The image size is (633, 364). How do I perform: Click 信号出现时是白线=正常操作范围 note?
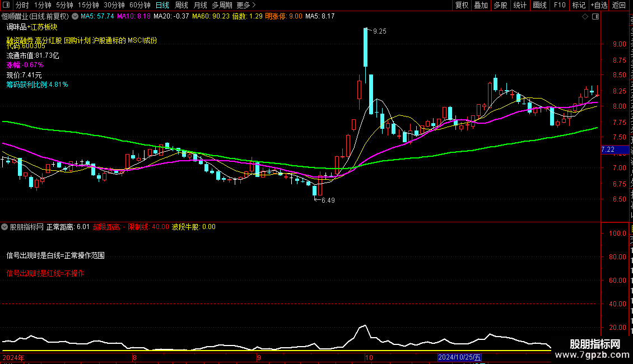pyautogui.click(x=55, y=256)
